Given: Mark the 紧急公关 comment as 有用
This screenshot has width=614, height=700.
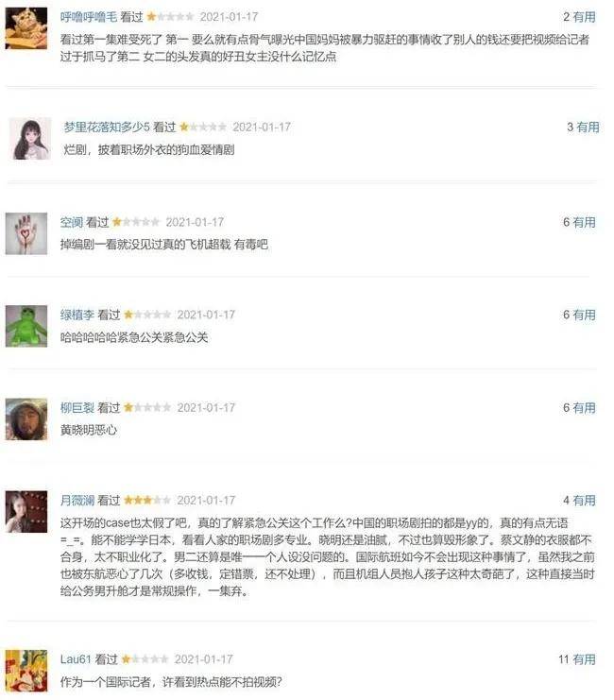Looking at the screenshot, I should coord(585,316).
